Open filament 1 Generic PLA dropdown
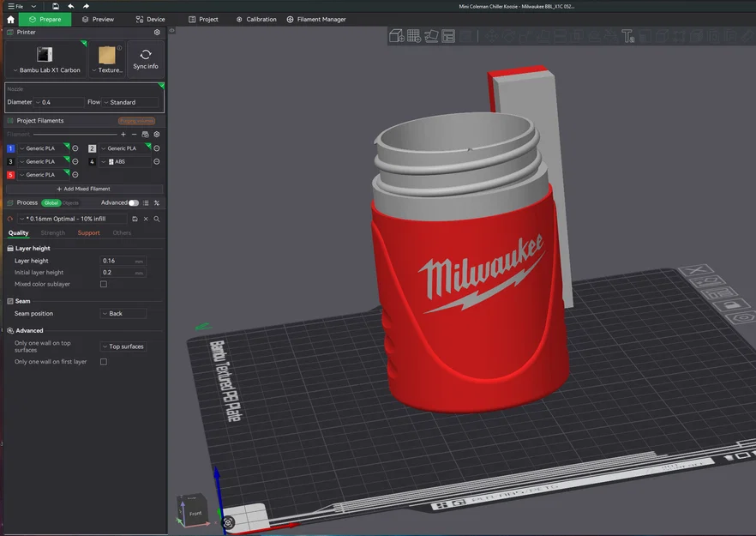756x536 pixels. pyautogui.click(x=43, y=148)
